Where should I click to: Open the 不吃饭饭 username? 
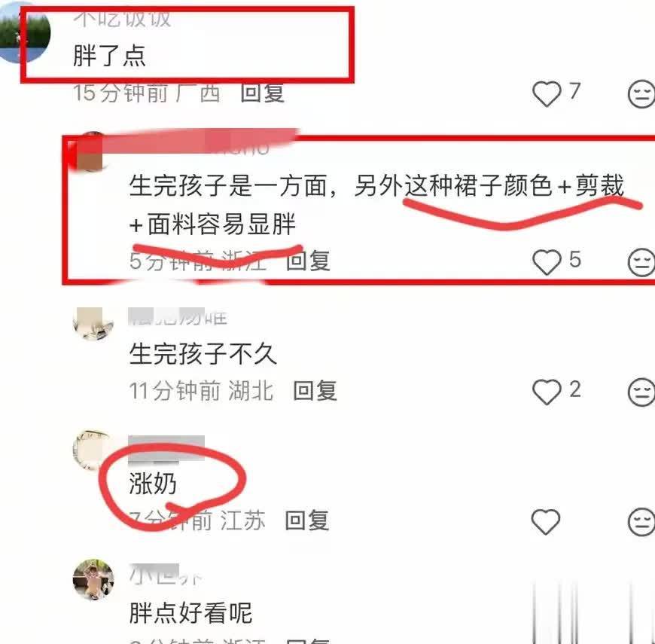122,19
